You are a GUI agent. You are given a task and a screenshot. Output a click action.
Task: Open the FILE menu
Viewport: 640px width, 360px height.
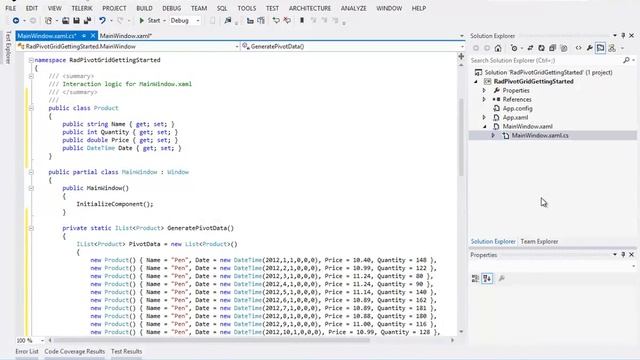click(x=11, y=8)
